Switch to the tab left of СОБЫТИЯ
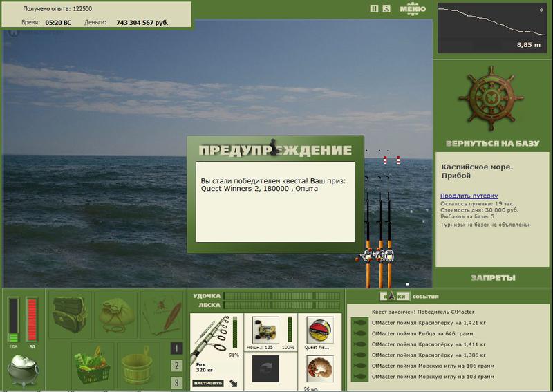This screenshot has height=392, width=553. click(x=395, y=297)
